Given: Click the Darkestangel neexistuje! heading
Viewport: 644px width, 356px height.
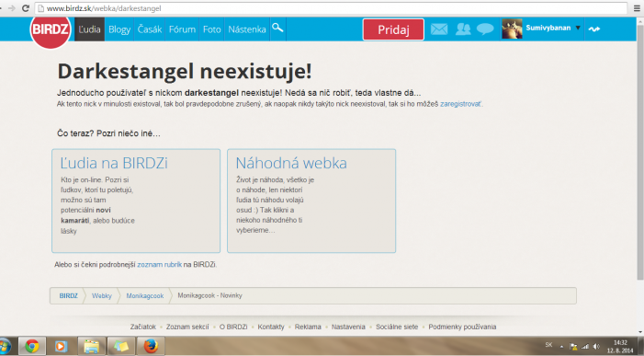Looking at the screenshot, I should pos(185,71).
